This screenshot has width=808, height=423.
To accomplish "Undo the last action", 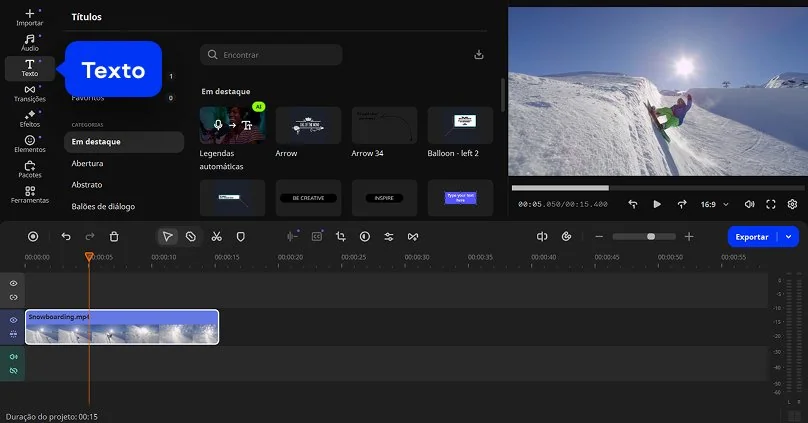I will [x=66, y=237].
